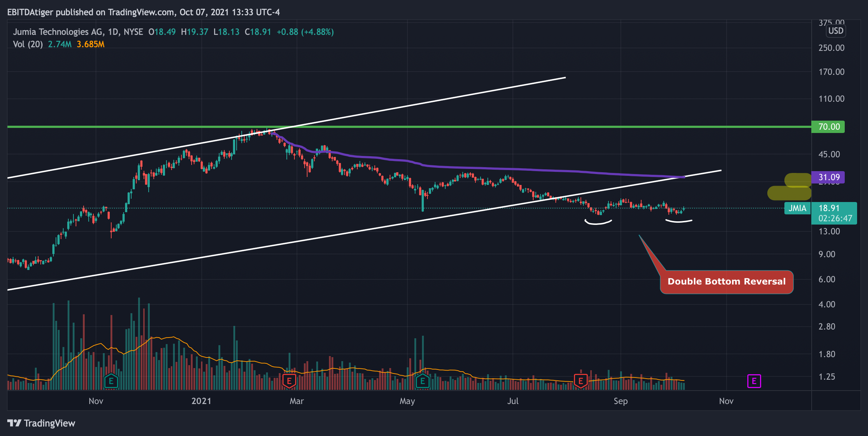Click the upper yellow highlighted target zone
This screenshot has width=868, height=436.
point(798,180)
